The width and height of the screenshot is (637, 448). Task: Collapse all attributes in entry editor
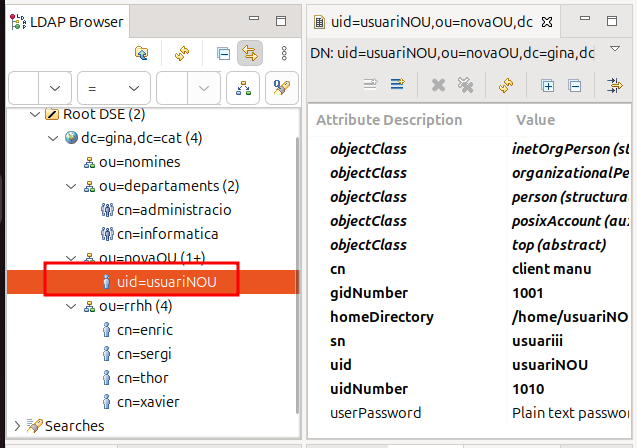[x=574, y=86]
